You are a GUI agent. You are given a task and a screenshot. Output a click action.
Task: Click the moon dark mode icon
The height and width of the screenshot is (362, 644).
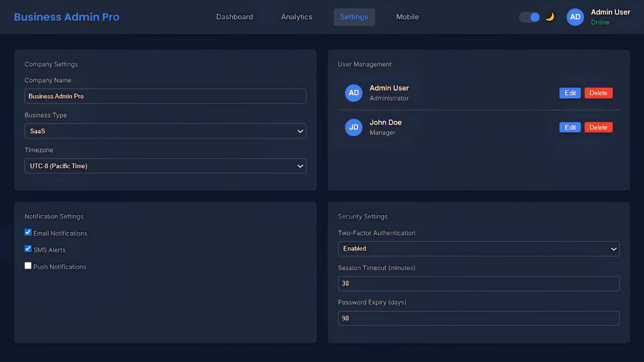pos(549,17)
